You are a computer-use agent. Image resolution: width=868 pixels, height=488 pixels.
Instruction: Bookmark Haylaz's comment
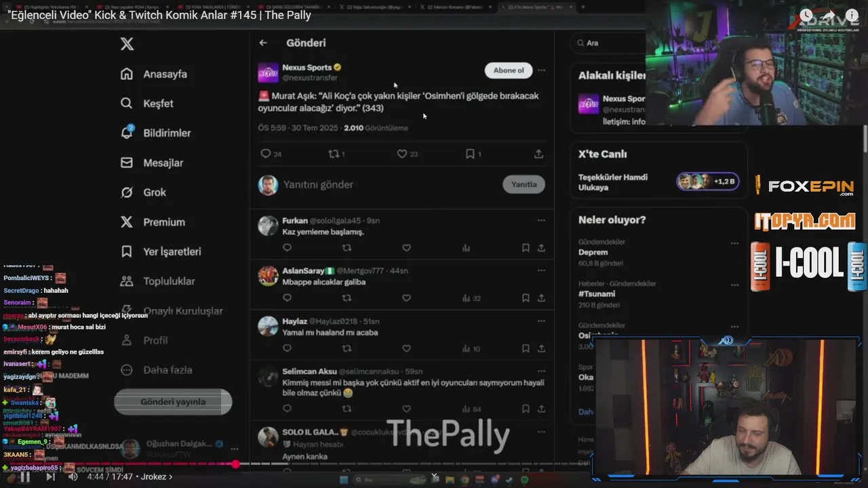point(526,348)
